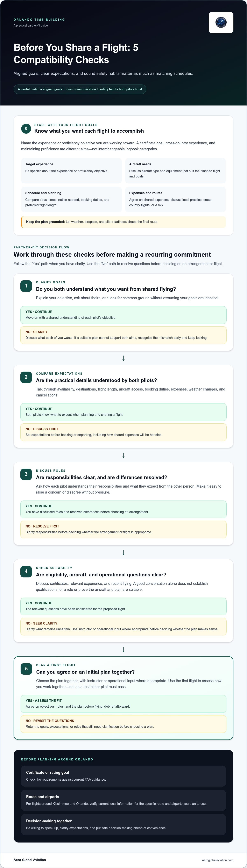247x868 pixels.
Task: Select the Aircraft needs card
Action: tap(175, 170)
